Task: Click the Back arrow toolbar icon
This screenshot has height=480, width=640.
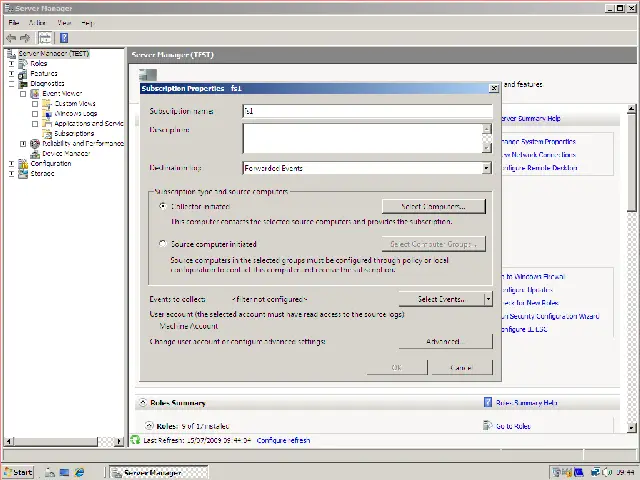Action: click(x=11, y=38)
